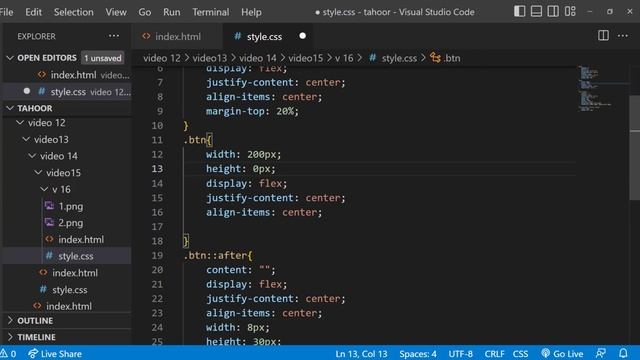Click video15 breadcrumb segment
The height and width of the screenshot is (360, 640).
[305, 58]
